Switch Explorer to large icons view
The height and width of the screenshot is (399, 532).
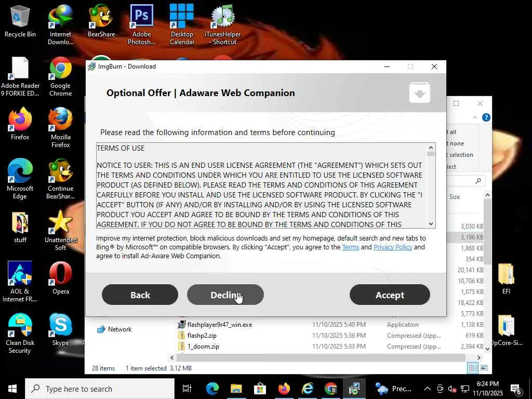(484, 368)
